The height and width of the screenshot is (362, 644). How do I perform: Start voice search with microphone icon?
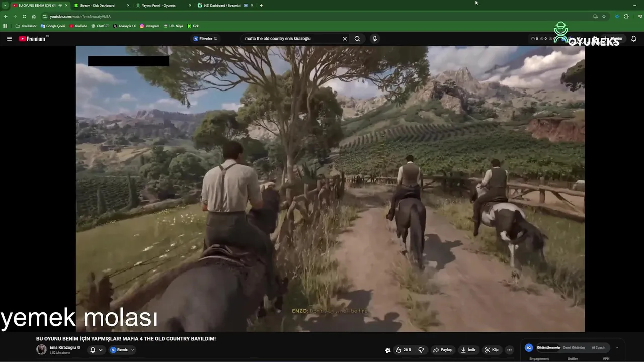point(375,39)
